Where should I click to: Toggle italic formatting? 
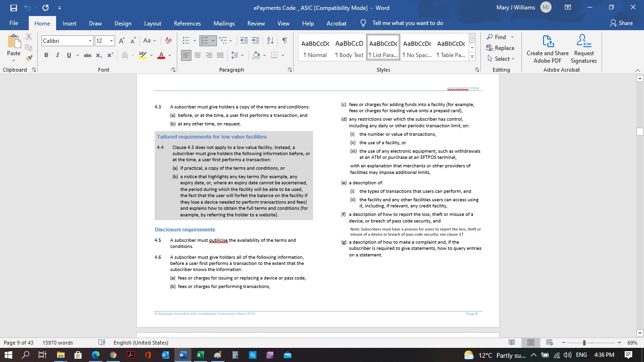(57, 55)
